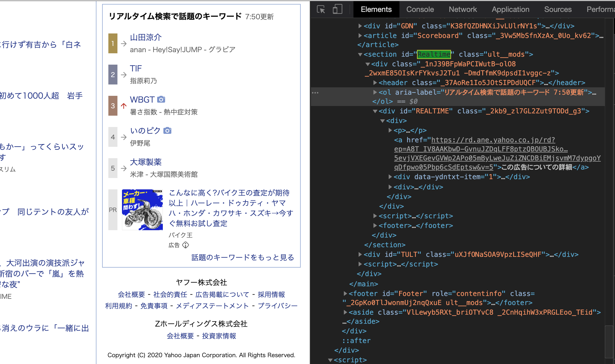Expand the p element node
Viewport: 615px width, 364px height.
point(390,130)
